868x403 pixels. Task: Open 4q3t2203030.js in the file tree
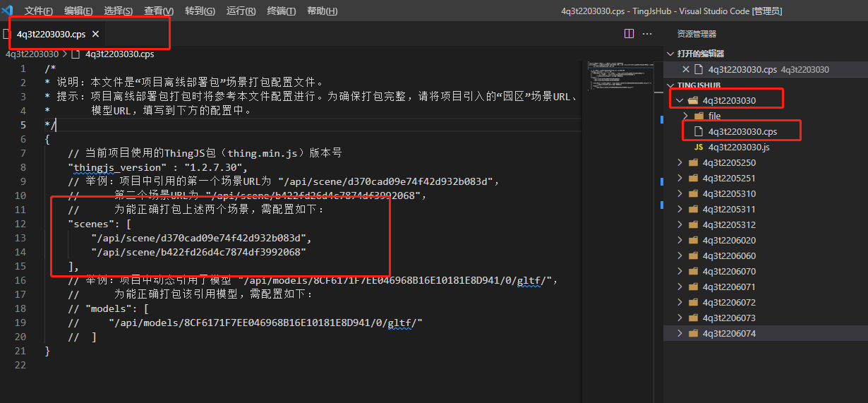[739, 147]
